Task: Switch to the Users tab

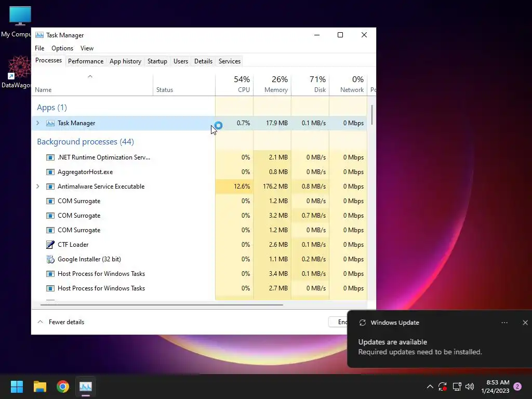Action: coord(180,61)
